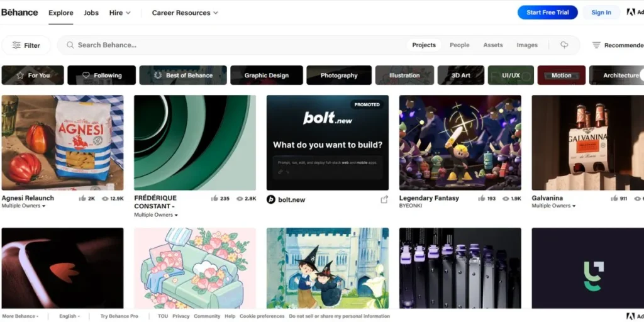Click the cloud search-by-image icon
The image size is (644, 322).
pos(564,45)
